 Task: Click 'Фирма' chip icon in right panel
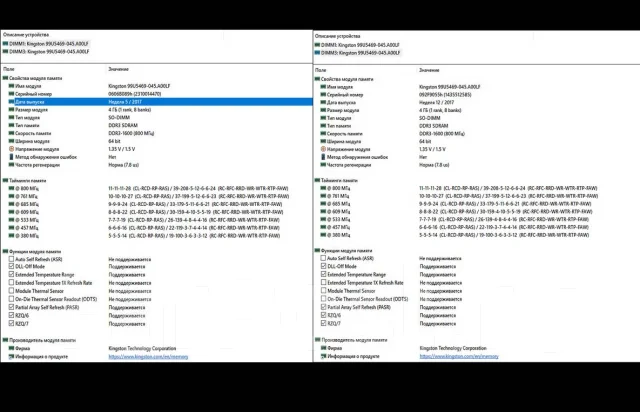pos(323,348)
